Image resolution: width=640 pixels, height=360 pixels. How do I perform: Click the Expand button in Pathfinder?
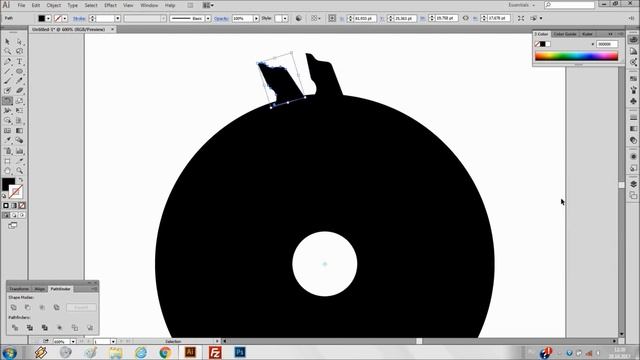point(81,307)
